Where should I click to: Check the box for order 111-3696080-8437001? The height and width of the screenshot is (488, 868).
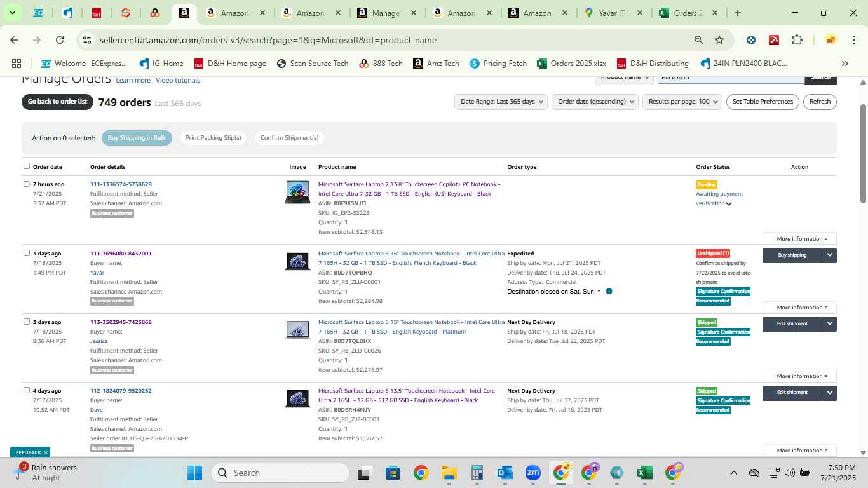coord(27,253)
